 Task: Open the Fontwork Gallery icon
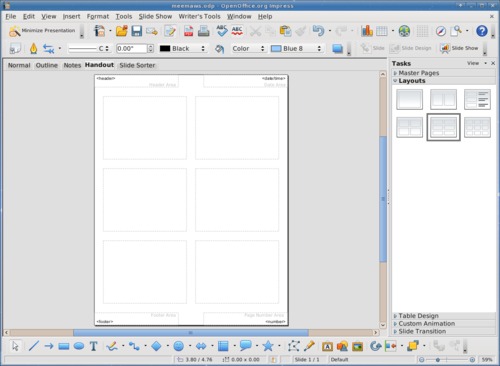[327, 346]
